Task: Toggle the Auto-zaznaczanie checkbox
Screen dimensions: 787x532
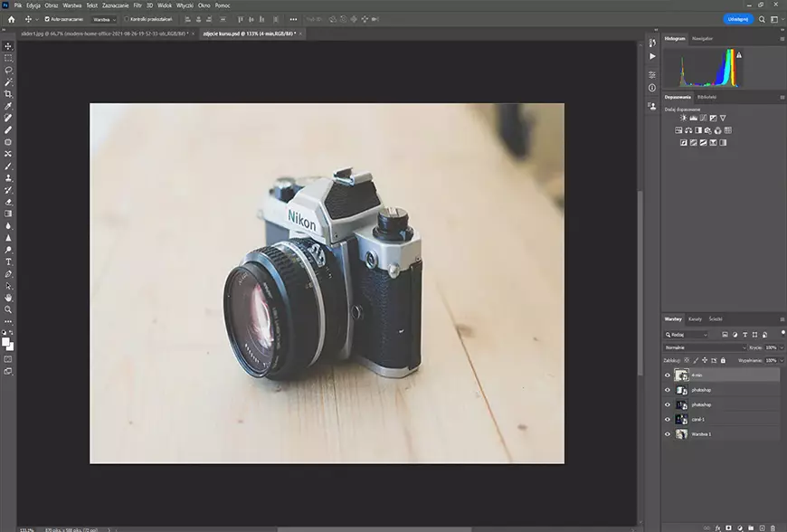Action: [47, 19]
